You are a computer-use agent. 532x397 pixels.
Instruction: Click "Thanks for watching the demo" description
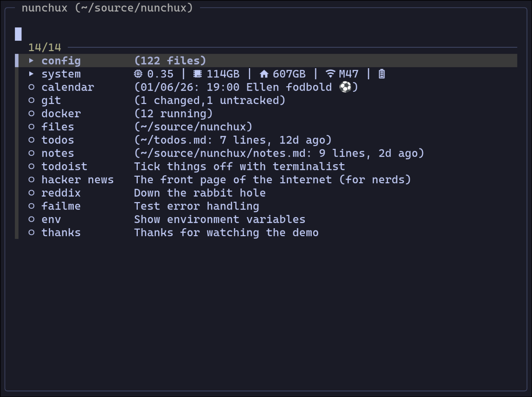pos(226,233)
